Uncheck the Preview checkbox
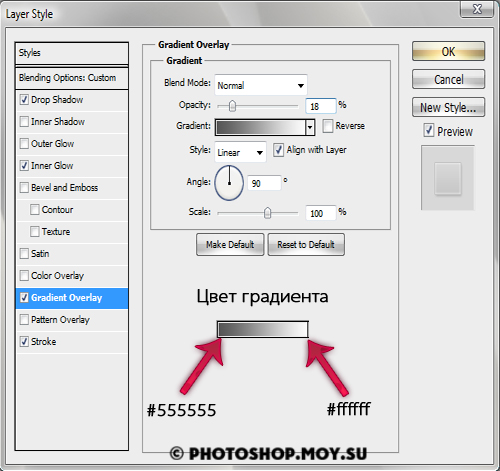This screenshot has height=471, width=500. coord(429,130)
